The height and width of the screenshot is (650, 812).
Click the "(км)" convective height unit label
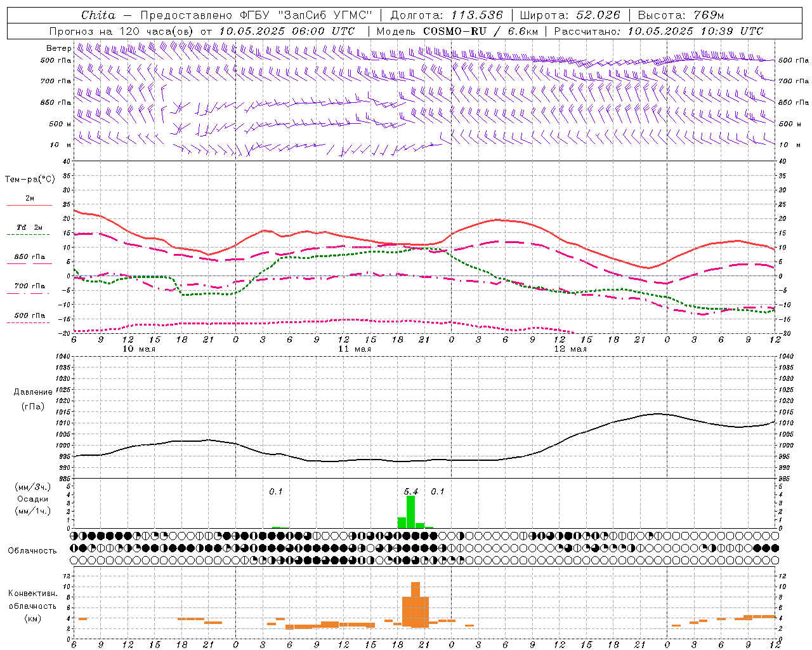click(x=32, y=618)
